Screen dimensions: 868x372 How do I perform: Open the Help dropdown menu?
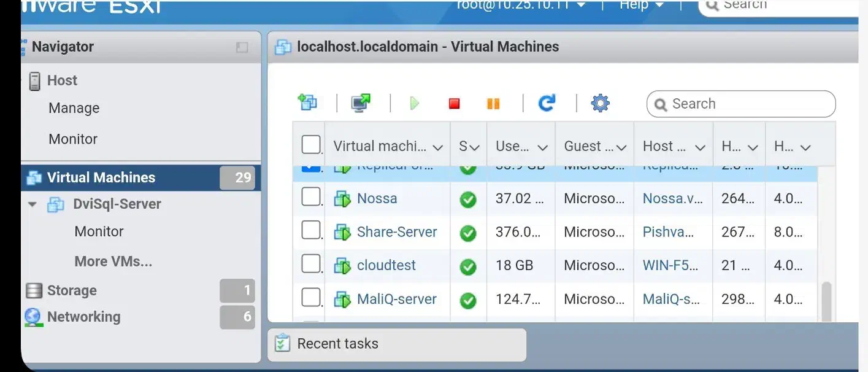point(642,5)
